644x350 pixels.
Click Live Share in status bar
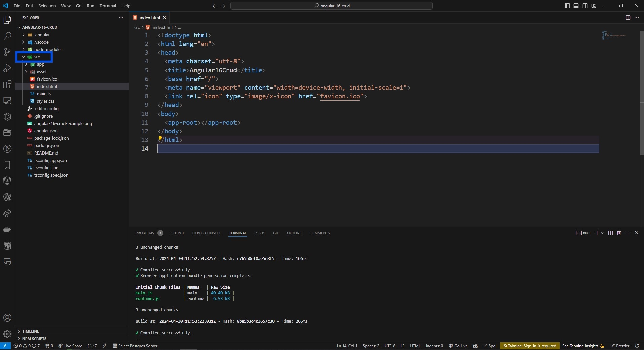pos(70,346)
